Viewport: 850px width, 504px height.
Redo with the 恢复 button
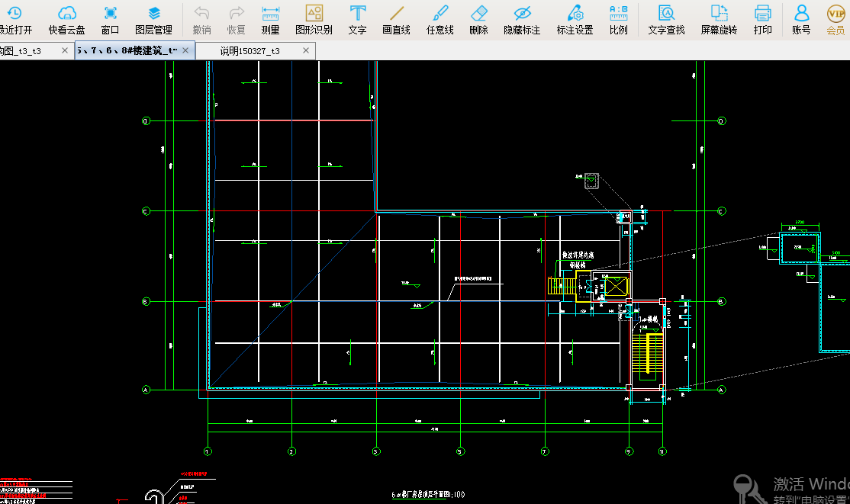(x=237, y=20)
